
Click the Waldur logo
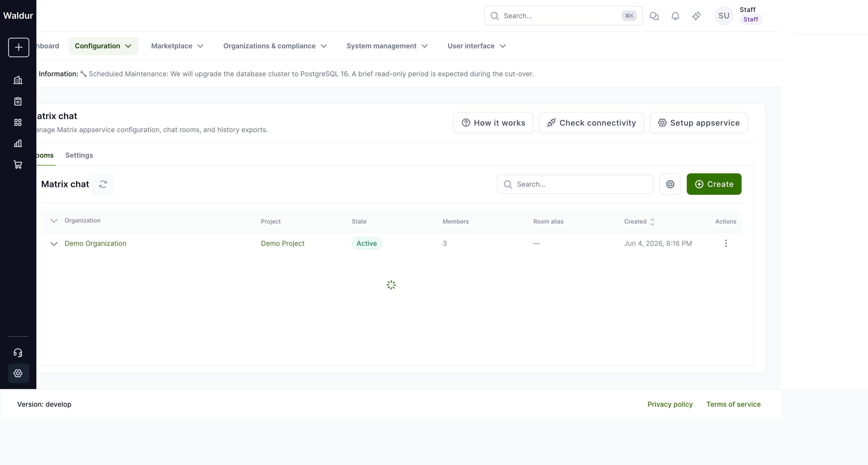[18, 15]
